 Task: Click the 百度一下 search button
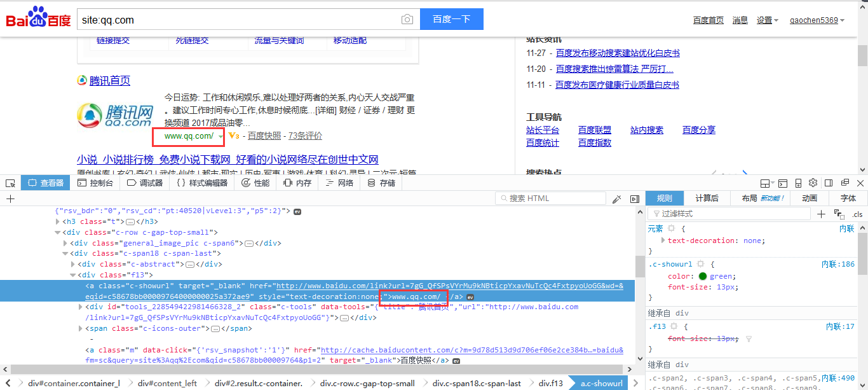[452, 19]
